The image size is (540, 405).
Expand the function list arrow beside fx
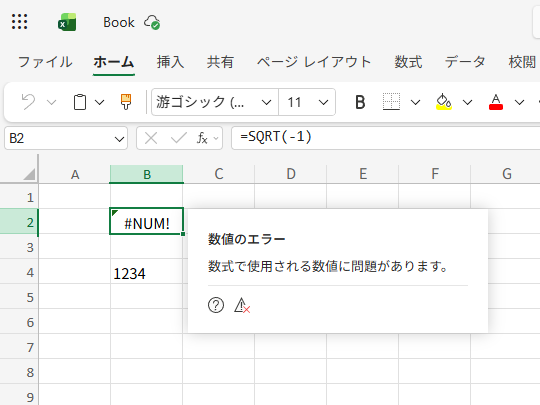[x=216, y=138]
